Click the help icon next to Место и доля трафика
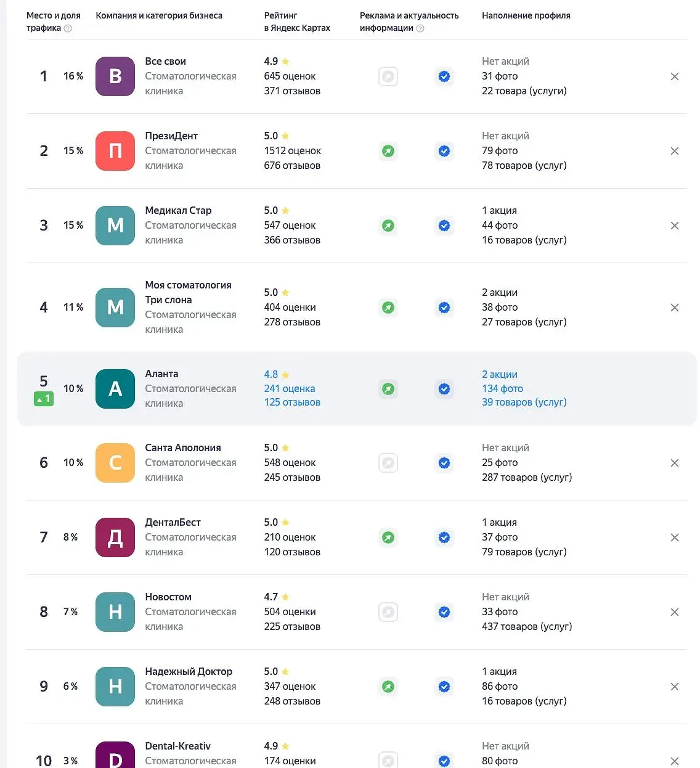The width and height of the screenshot is (700, 768). coord(67,28)
